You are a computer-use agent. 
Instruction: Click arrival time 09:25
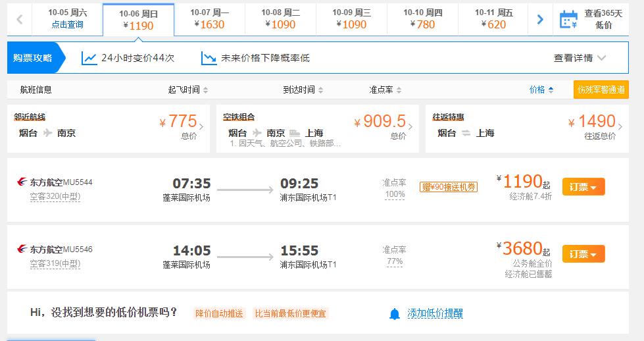pos(299,183)
